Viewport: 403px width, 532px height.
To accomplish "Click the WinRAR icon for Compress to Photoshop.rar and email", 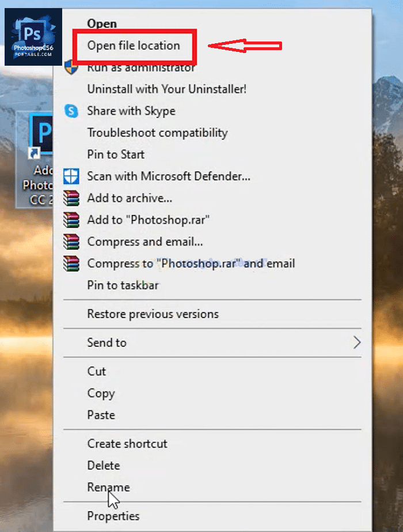I will [x=71, y=263].
